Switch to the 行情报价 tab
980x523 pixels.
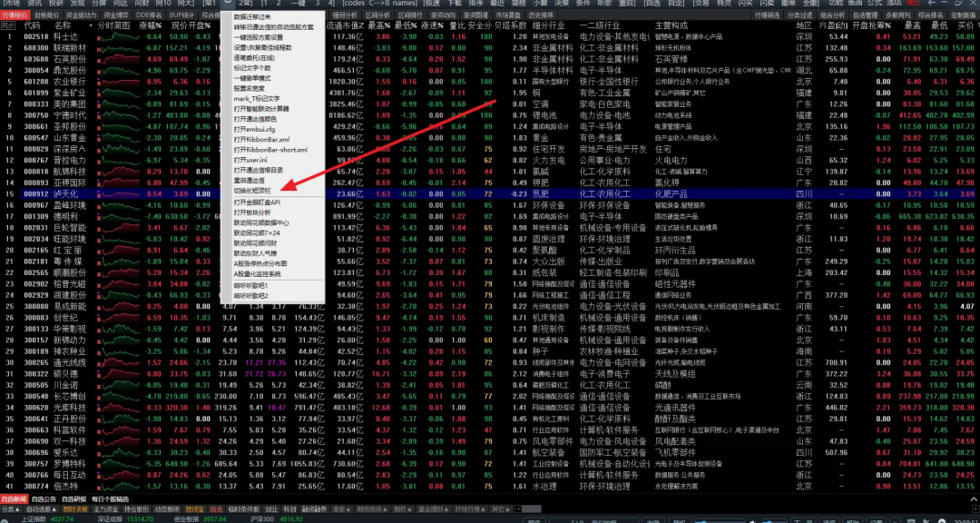pyautogui.click(x=15, y=15)
